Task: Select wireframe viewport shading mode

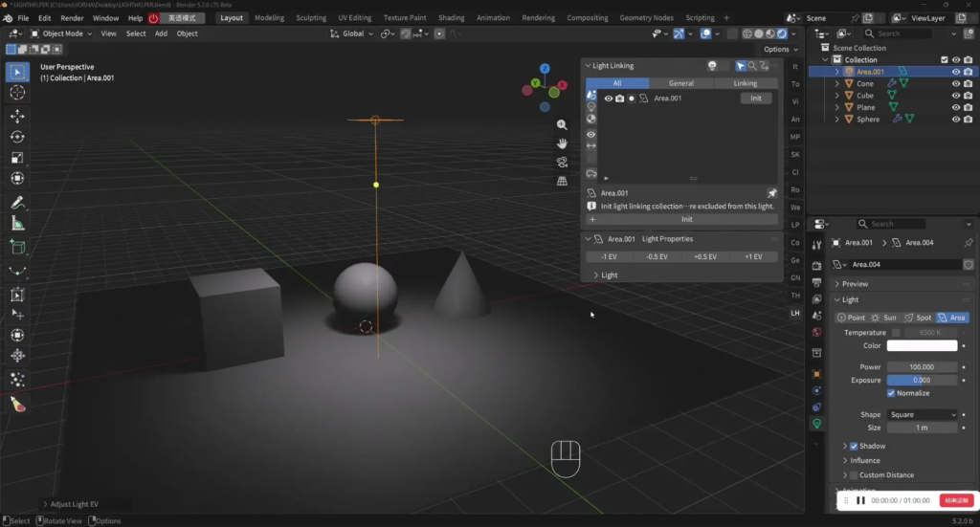Action: [x=747, y=33]
